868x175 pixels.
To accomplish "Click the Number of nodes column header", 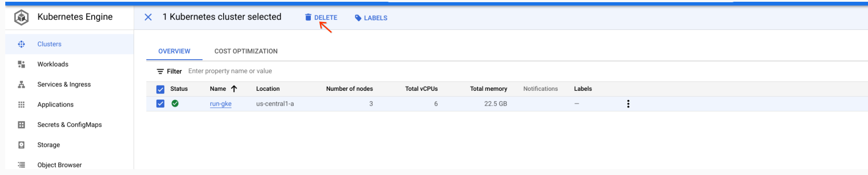I will (x=349, y=89).
